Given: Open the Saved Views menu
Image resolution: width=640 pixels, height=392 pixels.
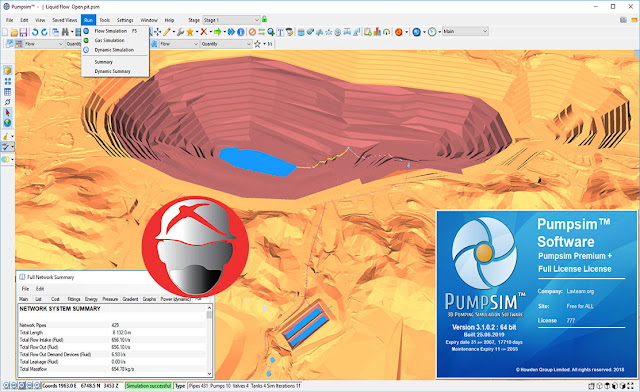Looking at the screenshot, I should tap(64, 20).
